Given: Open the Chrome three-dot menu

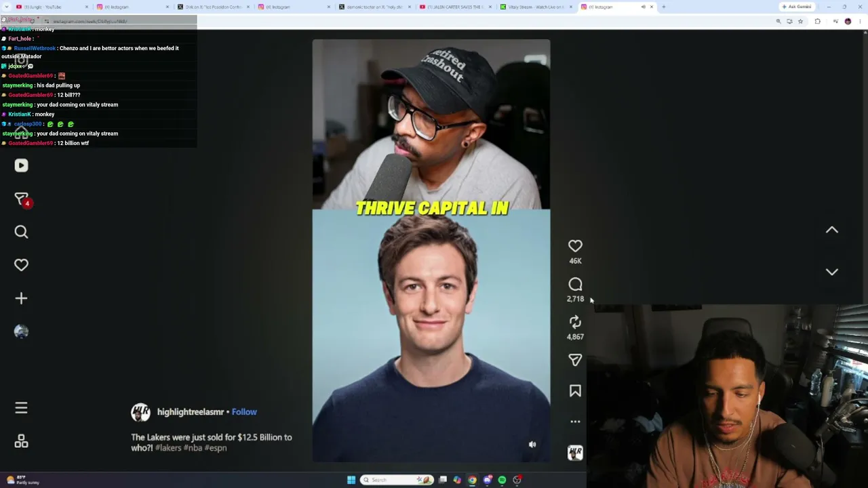Looking at the screenshot, I should [860, 21].
